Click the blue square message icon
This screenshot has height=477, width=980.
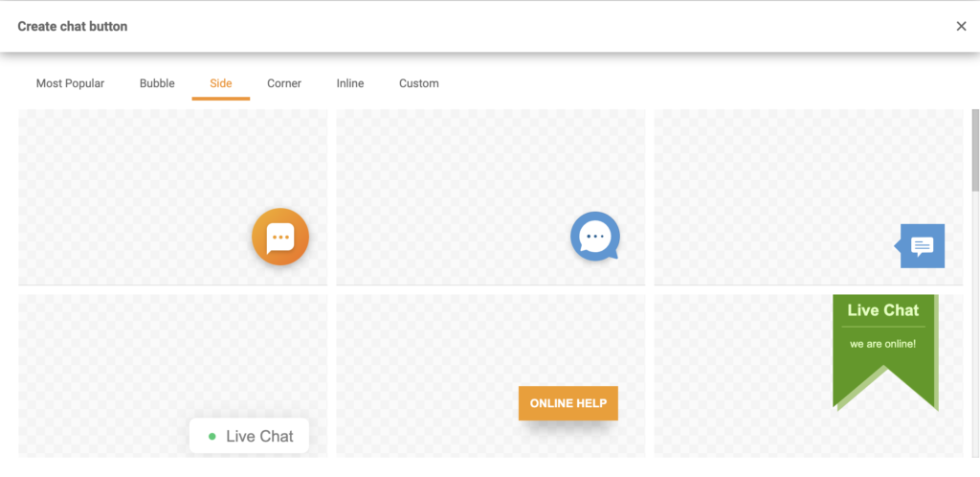coord(921,246)
